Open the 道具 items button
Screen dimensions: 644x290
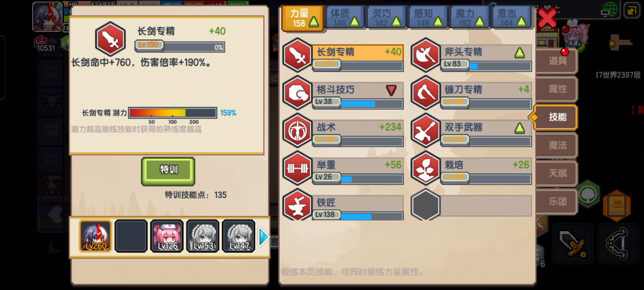click(x=557, y=61)
